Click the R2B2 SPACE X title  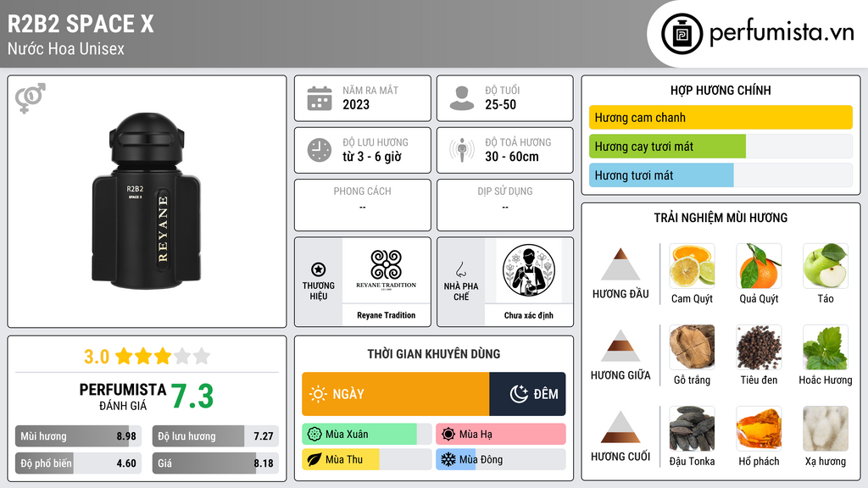[x=81, y=24]
